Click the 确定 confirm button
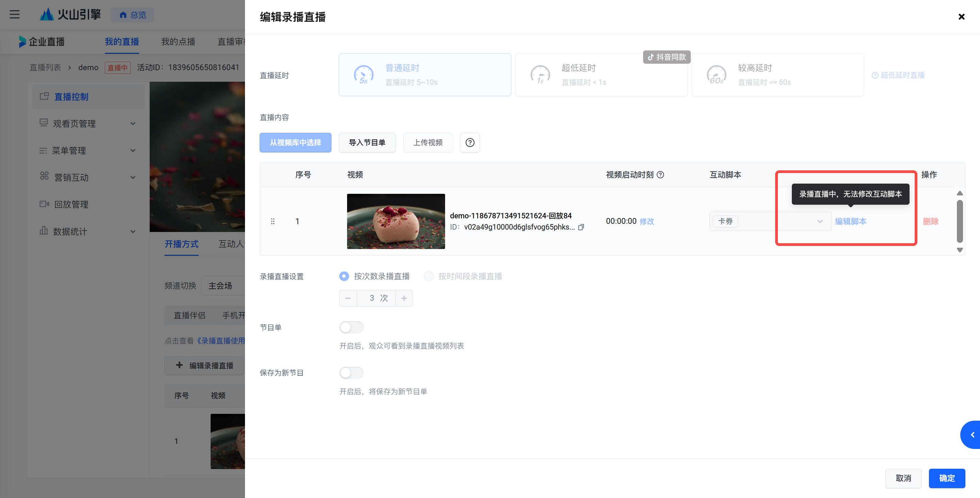Image resolution: width=980 pixels, height=498 pixels. pyautogui.click(x=947, y=478)
